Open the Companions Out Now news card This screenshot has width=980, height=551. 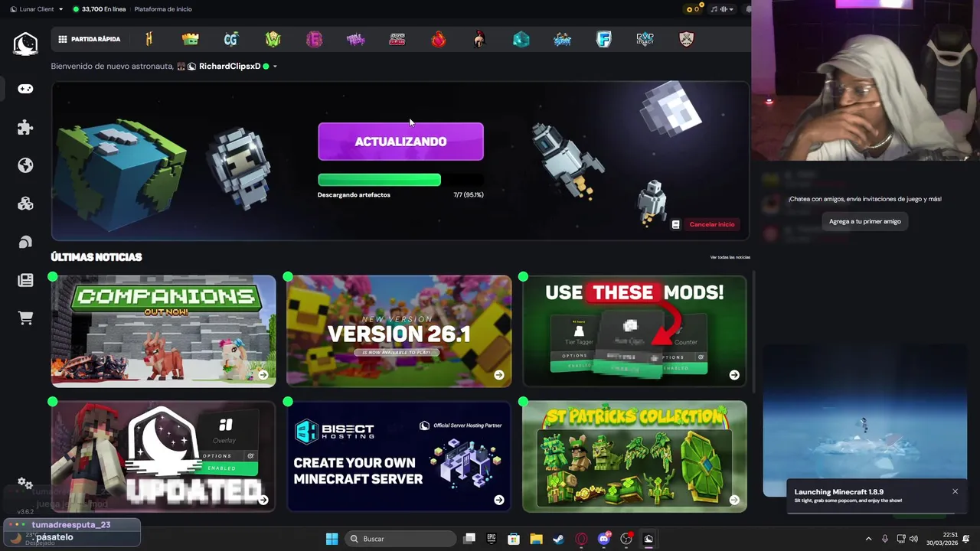tap(163, 331)
